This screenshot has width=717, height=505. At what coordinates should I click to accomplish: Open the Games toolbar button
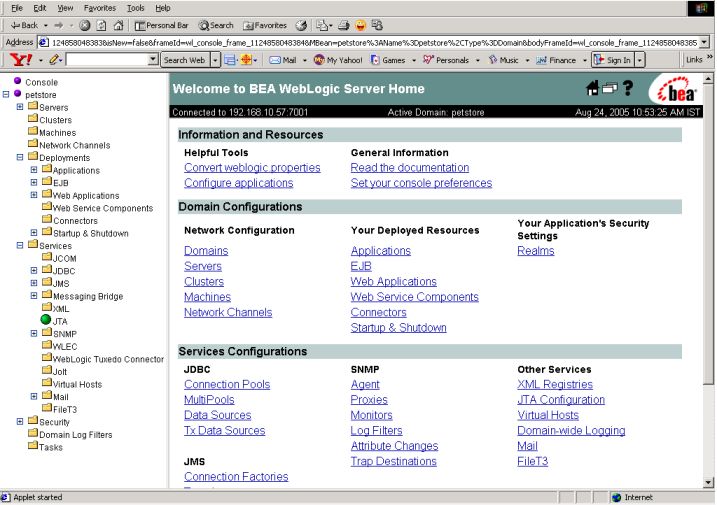click(388, 60)
